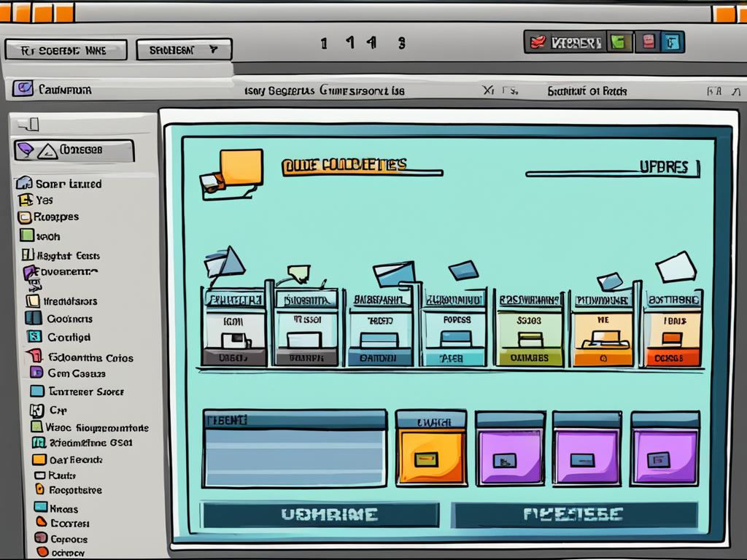This screenshot has height=560, width=747.
Task: Click the purple icon beside Caunrum
Action: pyautogui.click(x=23, y=88)
